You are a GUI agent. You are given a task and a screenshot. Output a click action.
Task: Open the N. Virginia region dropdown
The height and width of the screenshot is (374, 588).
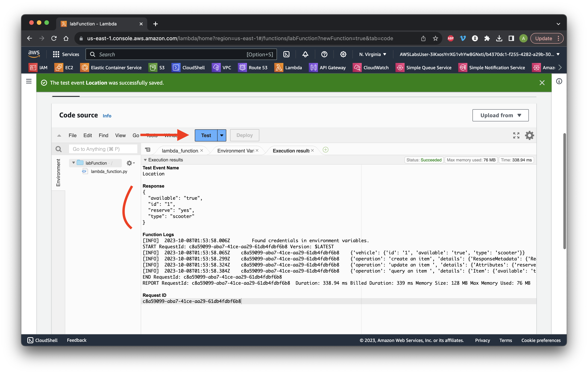pyautogui.click(x=373, y=54)
